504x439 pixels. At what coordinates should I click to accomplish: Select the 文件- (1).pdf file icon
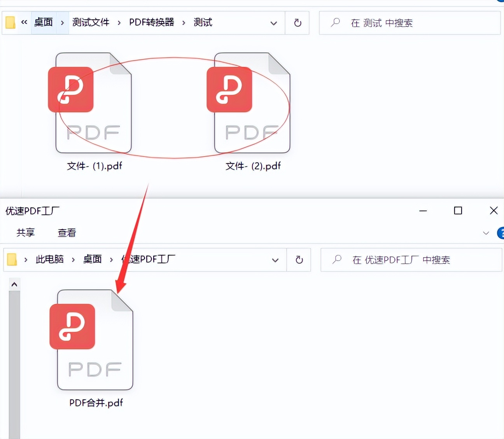[x=90, y=103]
